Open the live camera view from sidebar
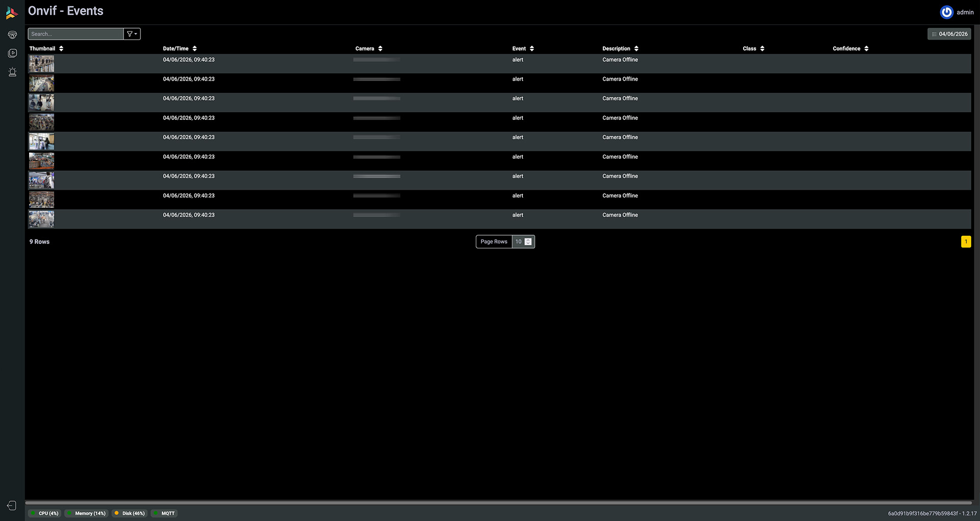 click(x=12, y=35)
